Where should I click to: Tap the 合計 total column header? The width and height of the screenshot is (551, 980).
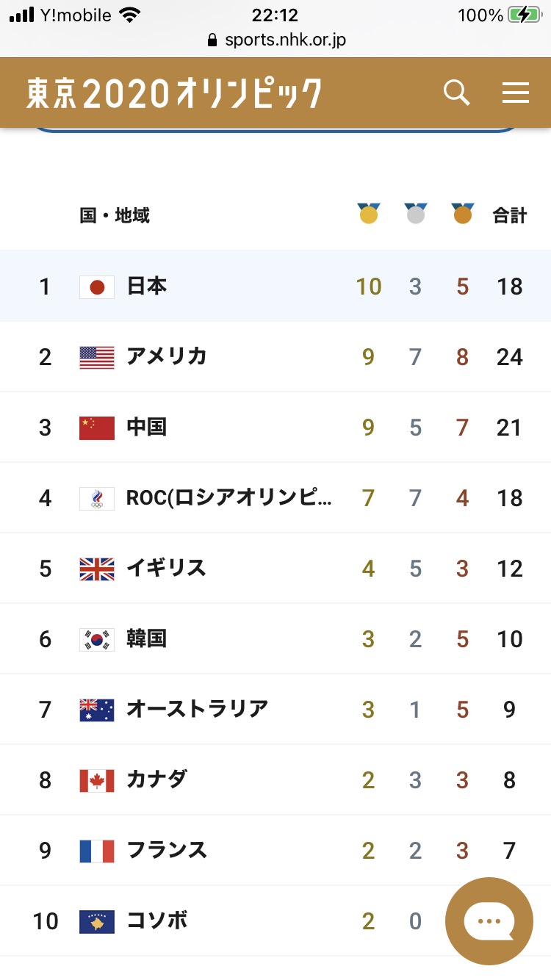[510, 215]
